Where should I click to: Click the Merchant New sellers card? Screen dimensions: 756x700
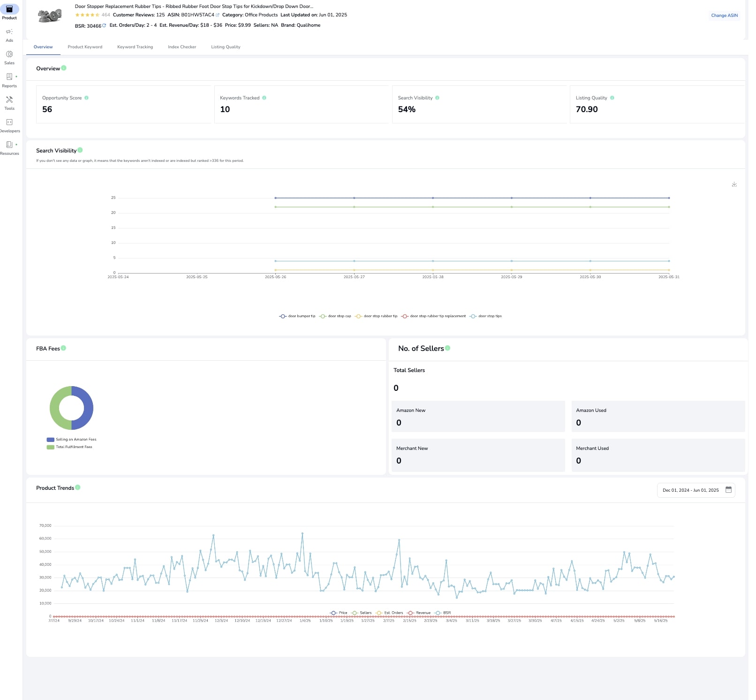pos(478,455)
